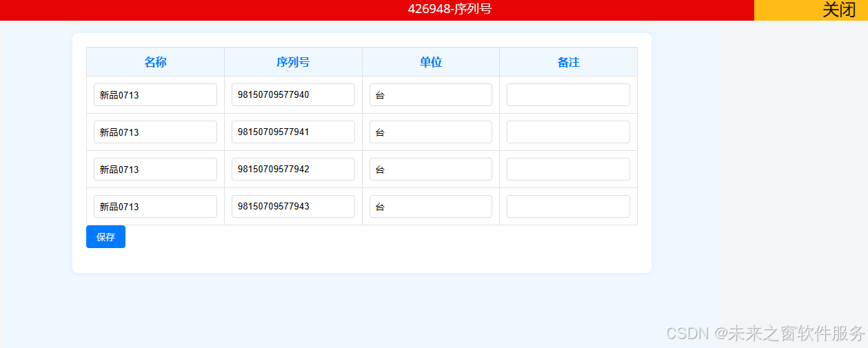Click the 序列号 column header

pyautogui.click(x=293, y=62)
